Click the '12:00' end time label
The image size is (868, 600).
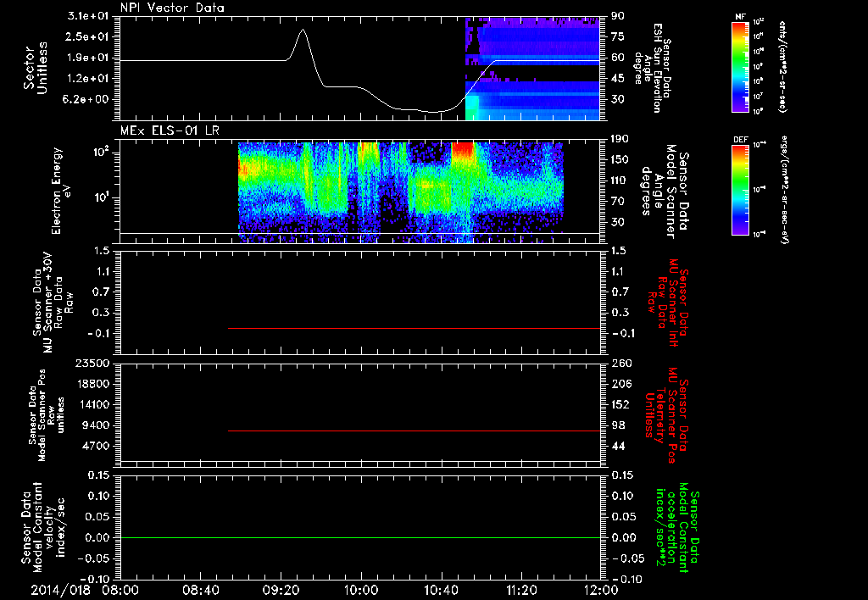coord(601,590)
